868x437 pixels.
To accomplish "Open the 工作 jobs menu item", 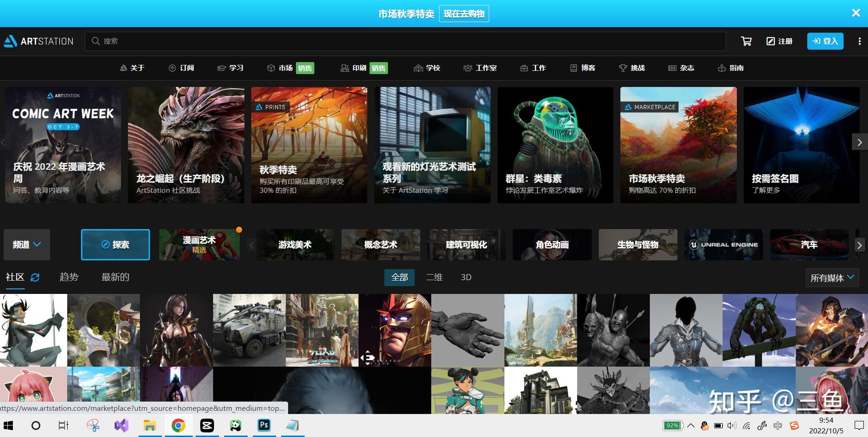I will 533,68.
